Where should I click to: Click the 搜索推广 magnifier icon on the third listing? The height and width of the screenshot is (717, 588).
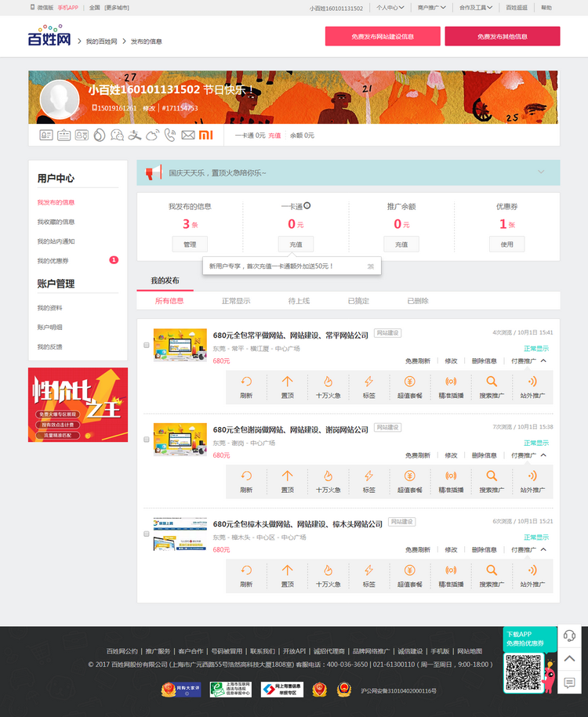coord(492,574)
